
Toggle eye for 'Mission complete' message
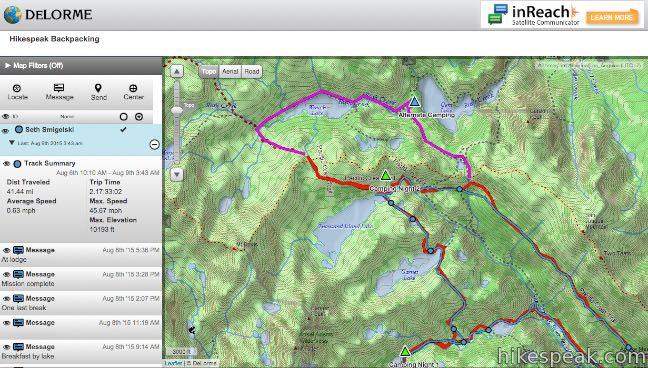pos(6,275)
